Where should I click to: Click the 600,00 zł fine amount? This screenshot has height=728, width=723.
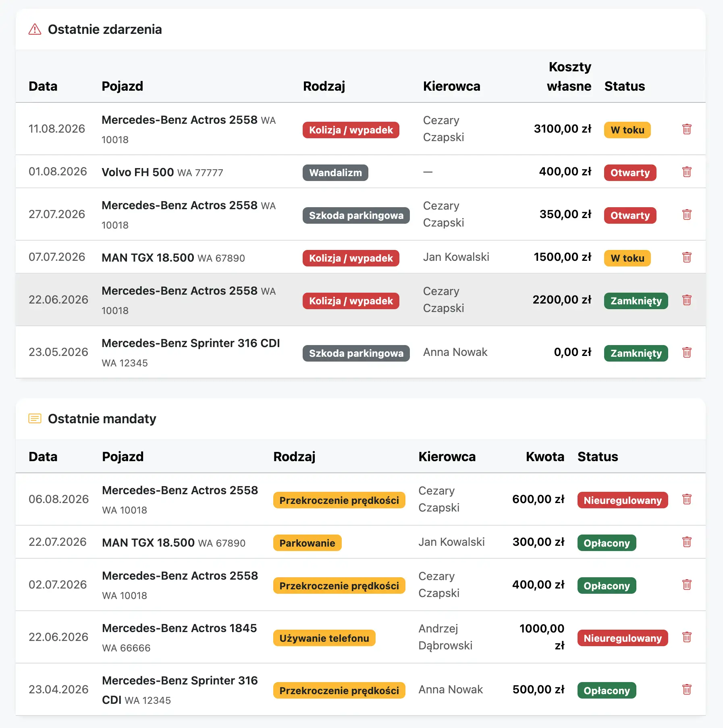pyautogui.click(x=538, y=499)
